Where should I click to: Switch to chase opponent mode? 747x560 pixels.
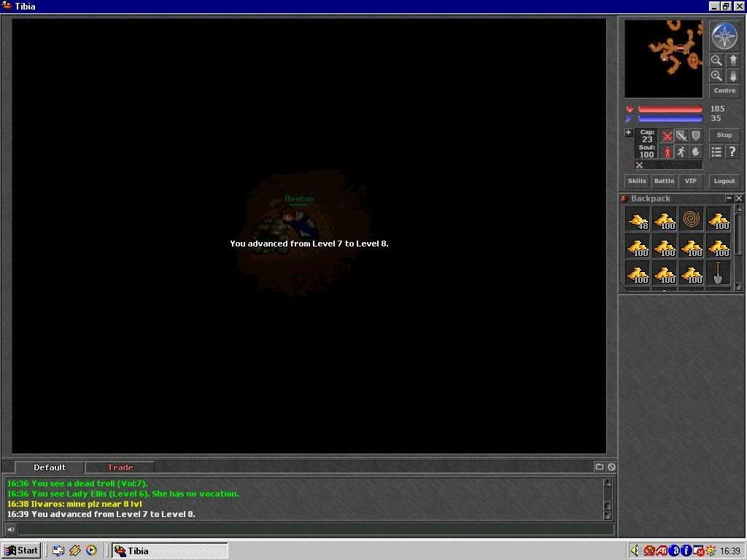coord(682,152)
